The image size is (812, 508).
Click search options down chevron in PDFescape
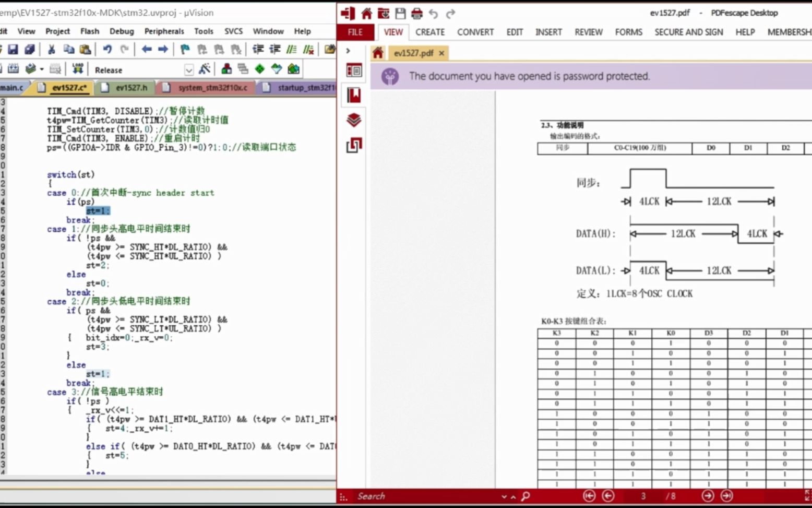coord(504,497)
